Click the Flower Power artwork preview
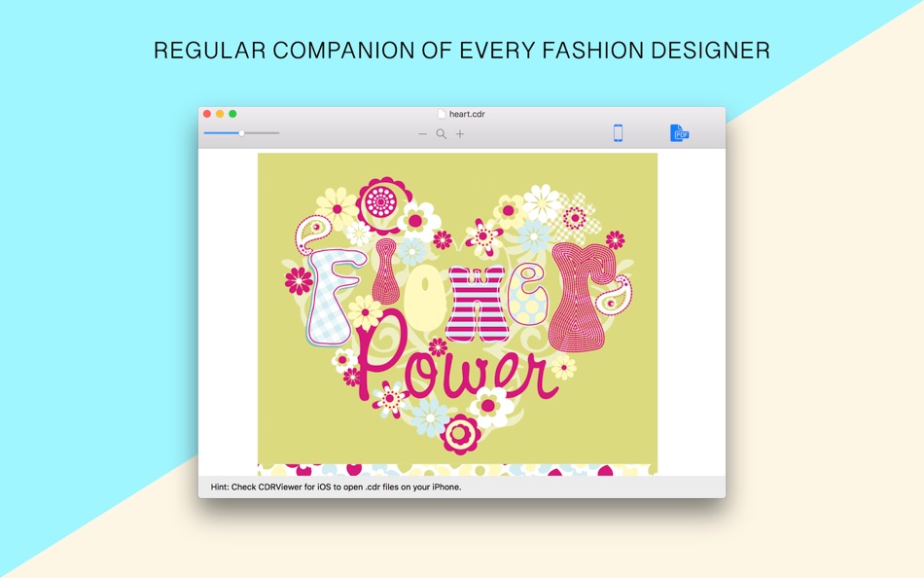This screenshot has width=924, height=578. click(x=457, y=307)
